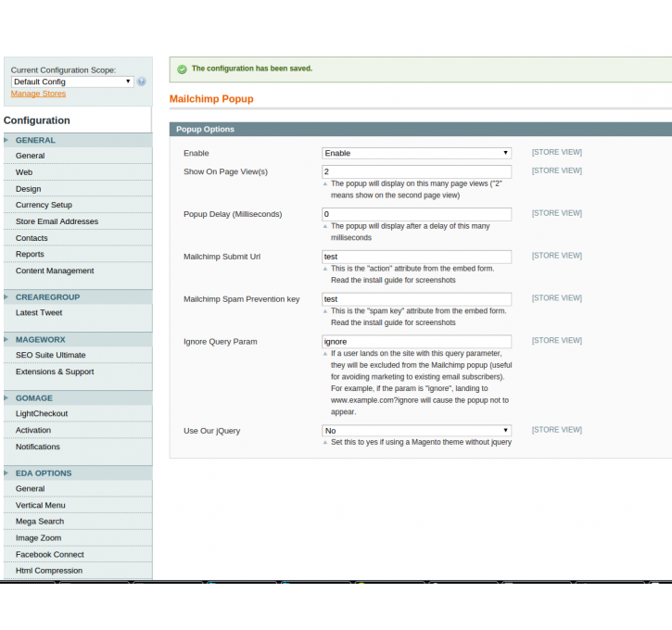Click the Mailchimp Spam Prevention key field
Image resolution: width=672 pixels, height=630 pixels.
[x=416, y=299]
